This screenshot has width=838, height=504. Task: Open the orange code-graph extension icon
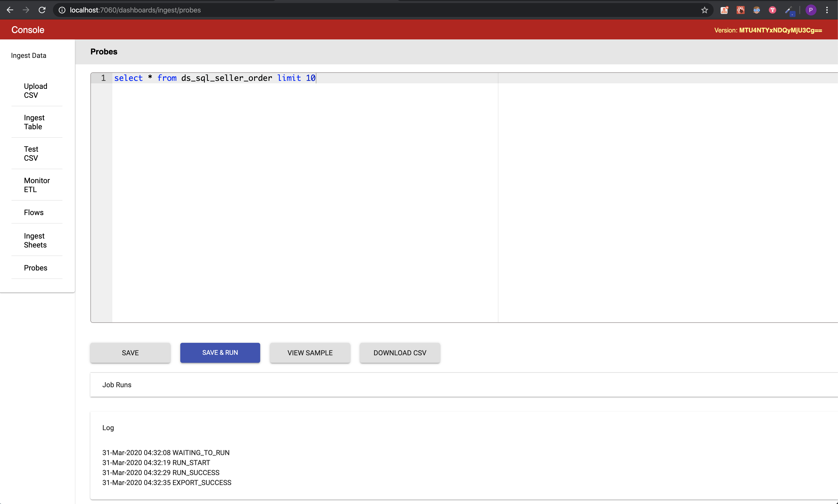[x=724, y=10]
